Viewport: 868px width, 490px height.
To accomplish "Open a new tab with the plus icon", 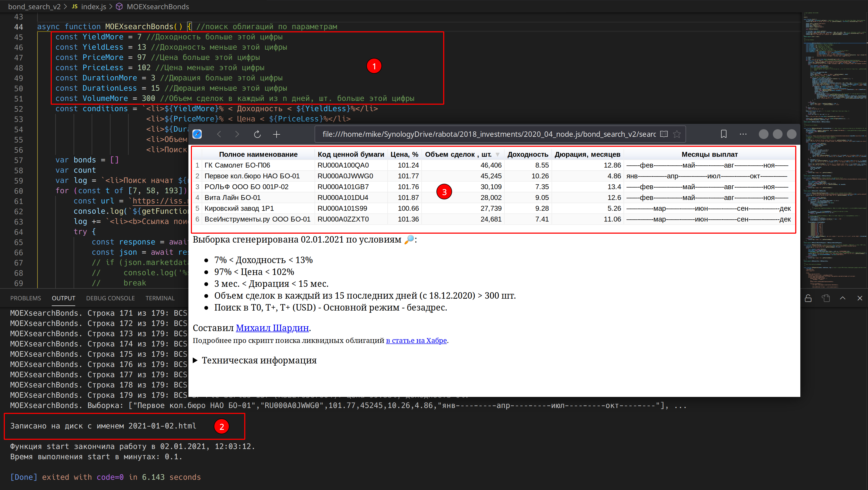I will 277,134.
